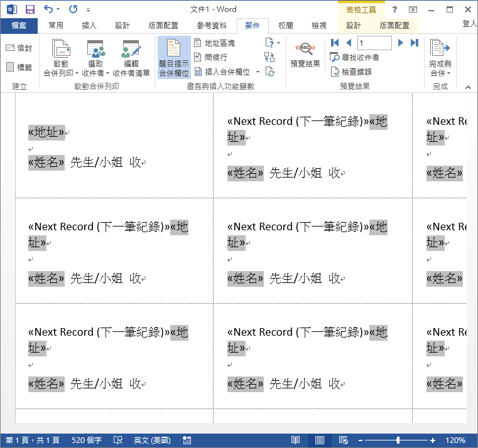478x448 pixels.
Task: Click language 英文 (美國) in status bar
Action: 152,440
